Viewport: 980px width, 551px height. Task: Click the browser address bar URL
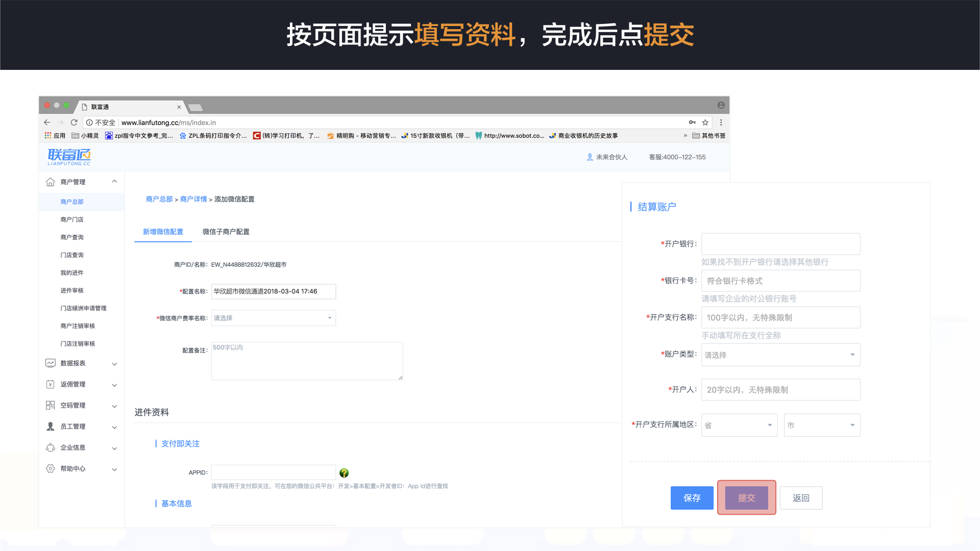pyautogui.click(x=168, y=122)
